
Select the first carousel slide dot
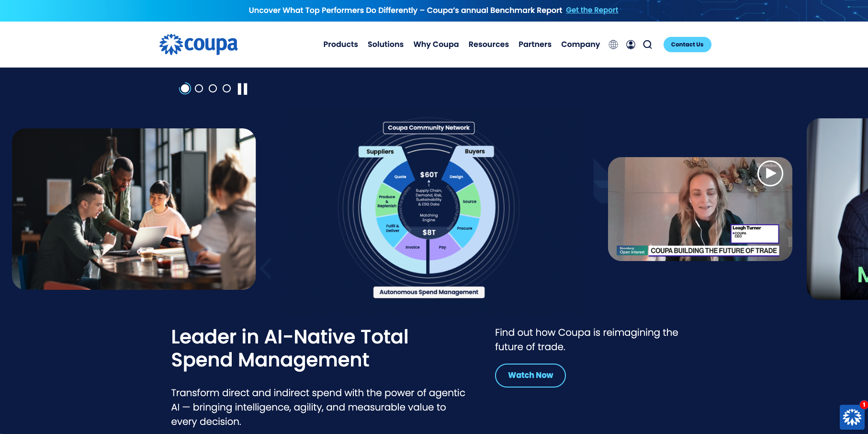pyautogui.click(x=185, y=89)
